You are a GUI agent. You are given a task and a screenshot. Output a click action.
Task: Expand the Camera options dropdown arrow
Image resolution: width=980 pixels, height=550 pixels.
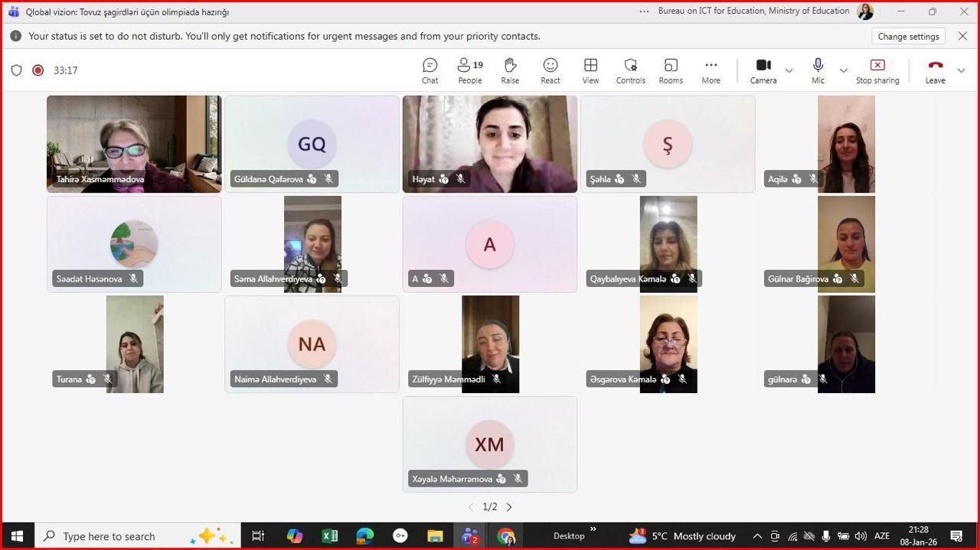pyautogui.click(x=789, y=70)
